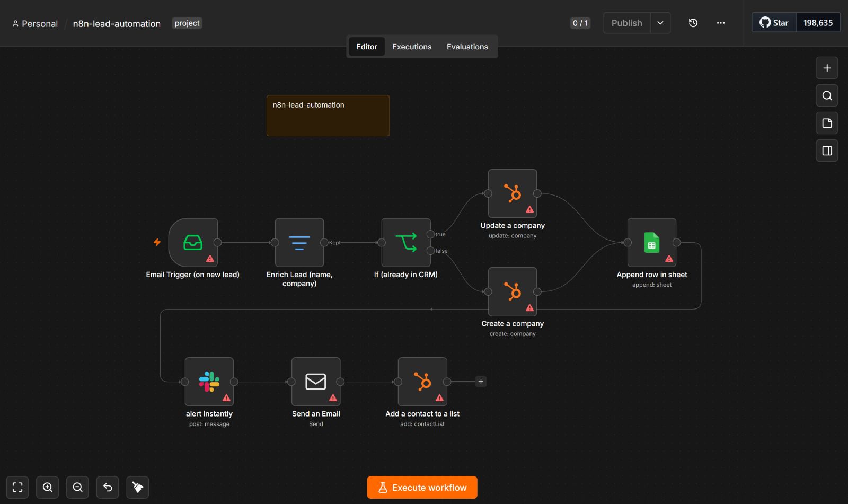
Task: Open the Append row in sheet node
Action: pyautogui.click(x=652, y=242)
